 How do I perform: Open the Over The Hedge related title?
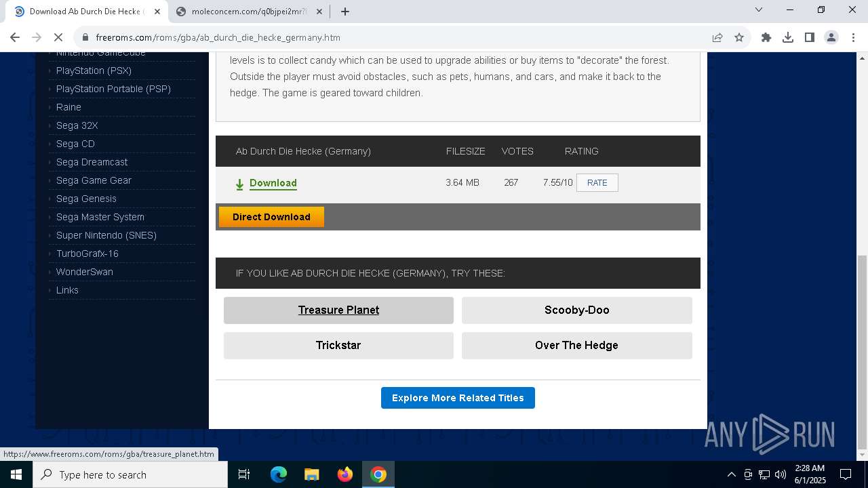pyautogui.click(x=577, y=346)
